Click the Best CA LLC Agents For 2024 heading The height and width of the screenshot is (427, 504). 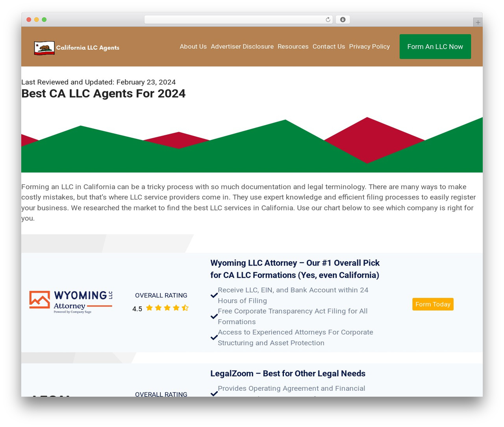tap(104, 94)
